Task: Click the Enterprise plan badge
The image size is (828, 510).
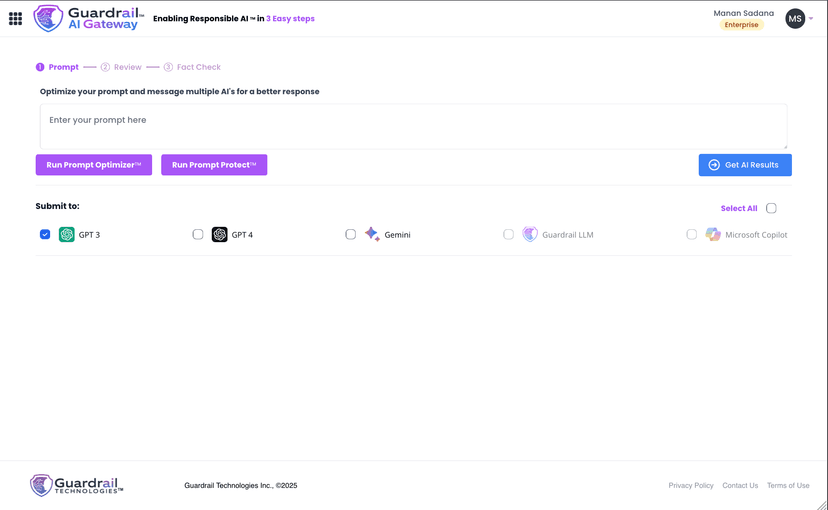Action: coord(741,25)
